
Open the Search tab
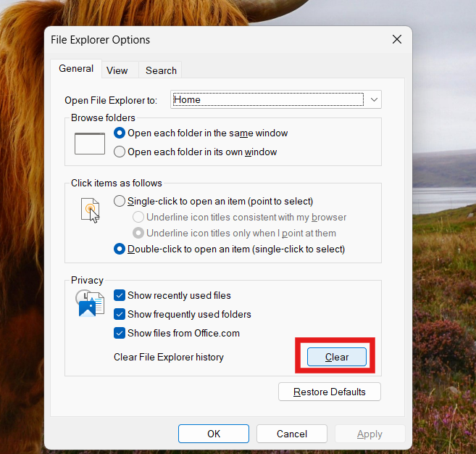point(161,70)
